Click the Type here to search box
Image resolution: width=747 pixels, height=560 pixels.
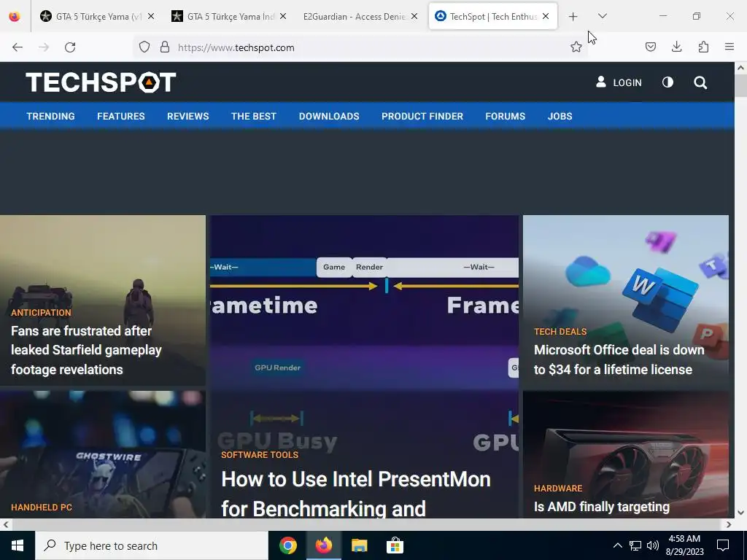[x=152, y=545]
